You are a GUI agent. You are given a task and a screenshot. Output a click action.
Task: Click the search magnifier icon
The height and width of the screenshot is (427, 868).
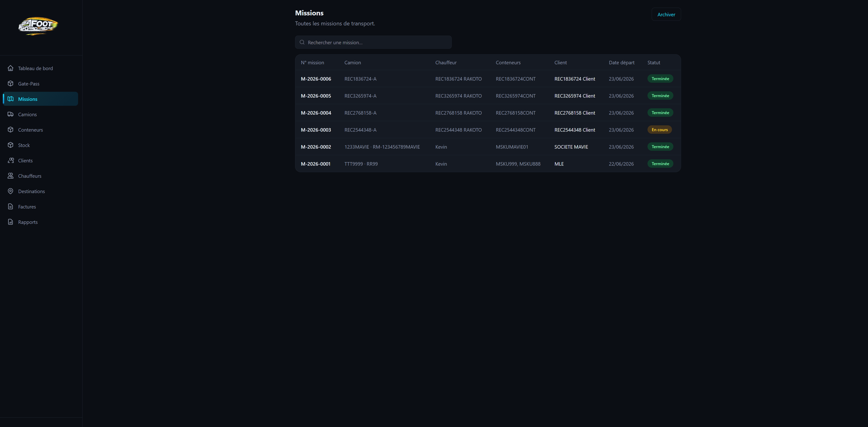point(302,42)
